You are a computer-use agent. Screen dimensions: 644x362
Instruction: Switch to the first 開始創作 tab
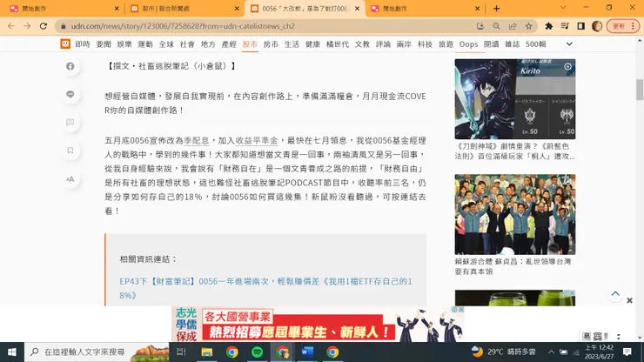(x=64, y=8)
